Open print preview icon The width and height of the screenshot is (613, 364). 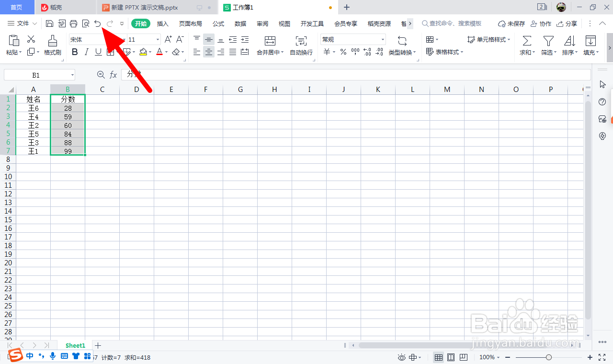coord(86,23)
